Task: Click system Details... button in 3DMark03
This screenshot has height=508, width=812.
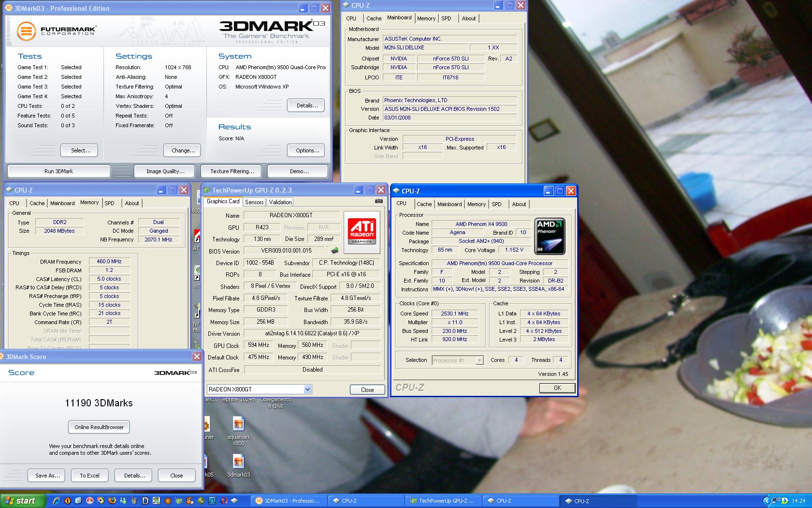Action: click(306, 105)
